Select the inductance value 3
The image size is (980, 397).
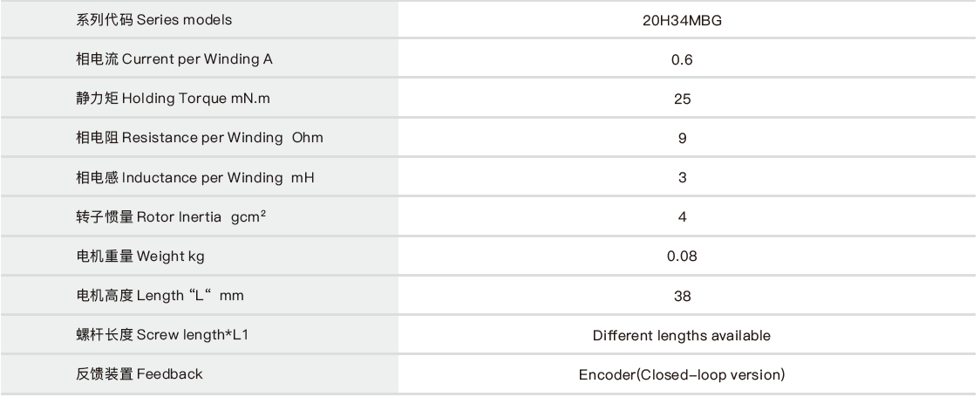pos(682,178)
